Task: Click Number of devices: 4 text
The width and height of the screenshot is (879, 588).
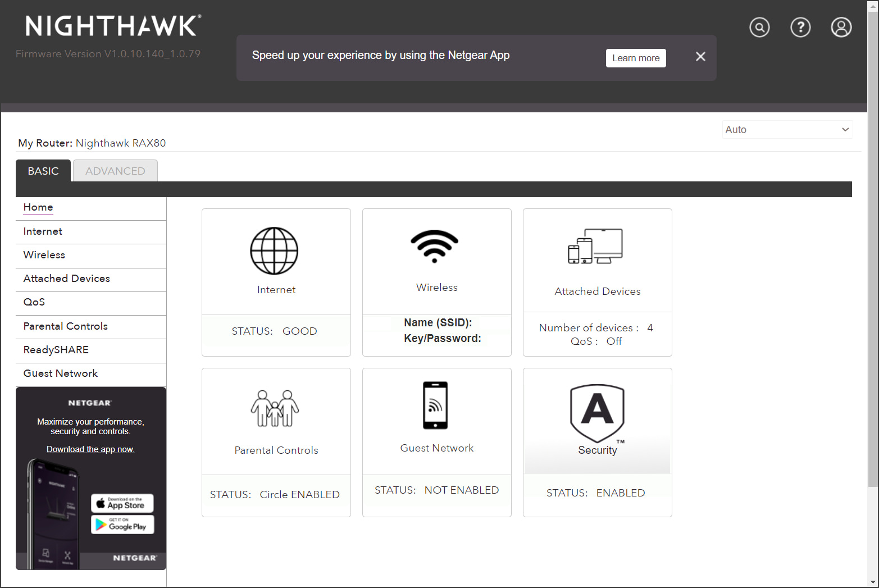Action: click(x=596, y=328)
